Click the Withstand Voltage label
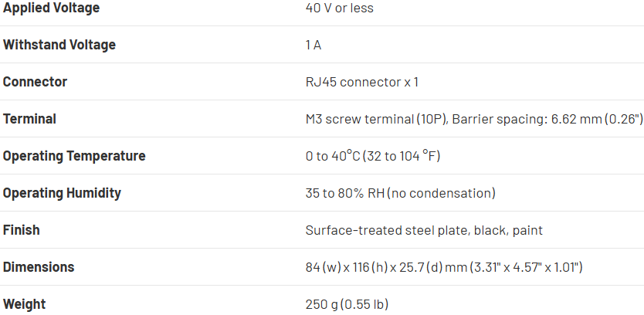 59,45
